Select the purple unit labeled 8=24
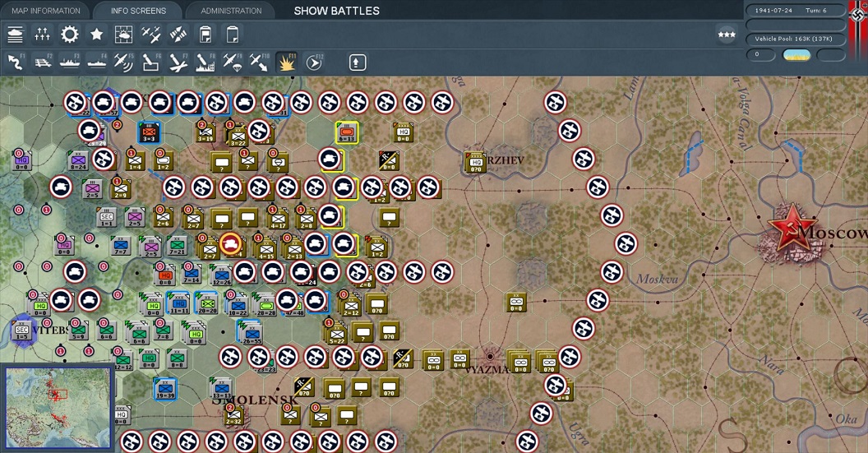The width and height of the screenshot is (868, 453). pos(78,160)
